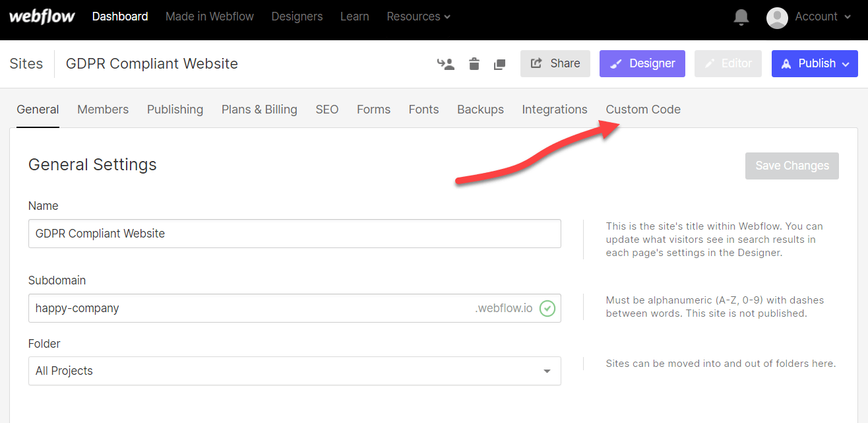Click the Save Changes button
This screenshot has width=868, height=423.
click(792, 166)
